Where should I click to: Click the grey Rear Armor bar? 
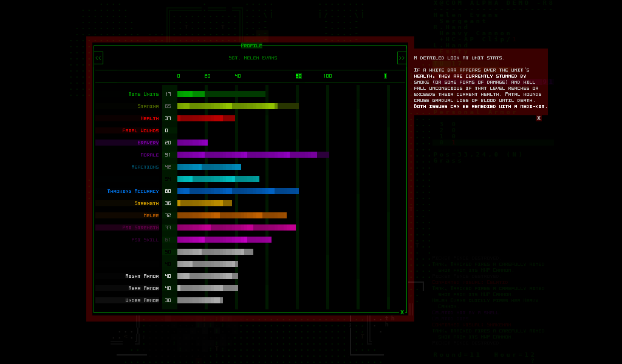point(208,288)
